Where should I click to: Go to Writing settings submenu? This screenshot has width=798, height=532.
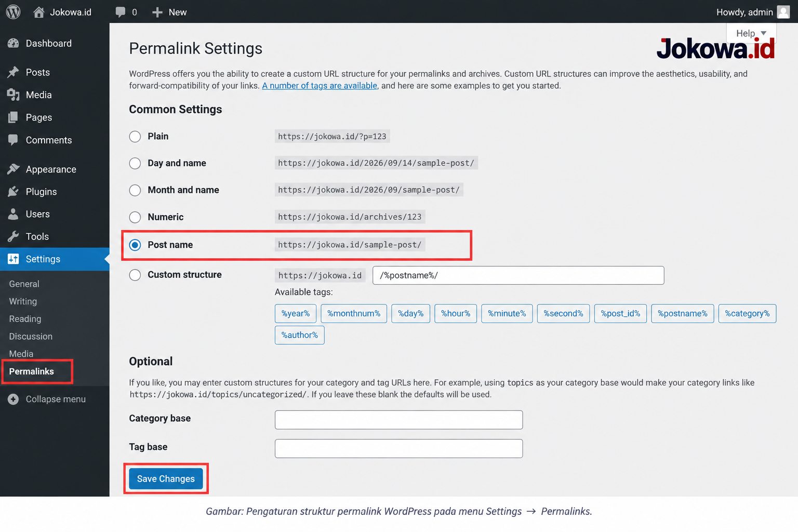coord(23,301)
